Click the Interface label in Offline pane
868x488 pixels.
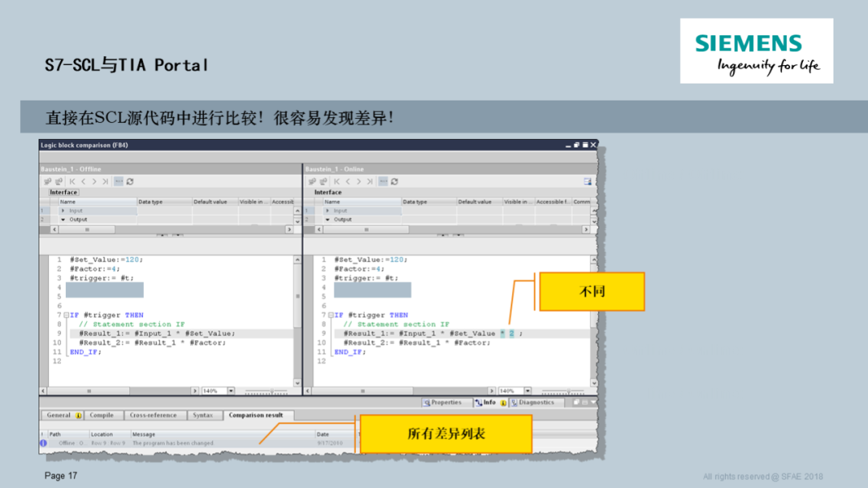(x=63, y=192)
